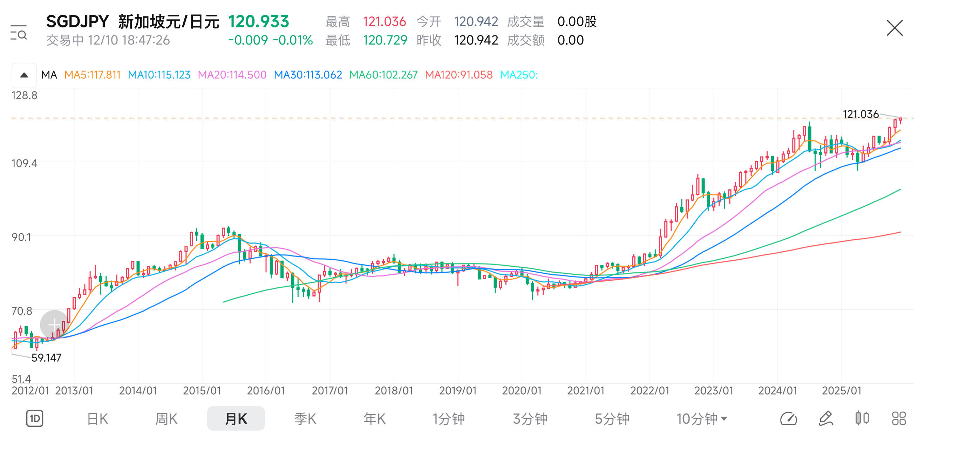Toggle the MA5 orange indicator label
Viewport: 980px width, 452px height.
[x=93, y=75]
